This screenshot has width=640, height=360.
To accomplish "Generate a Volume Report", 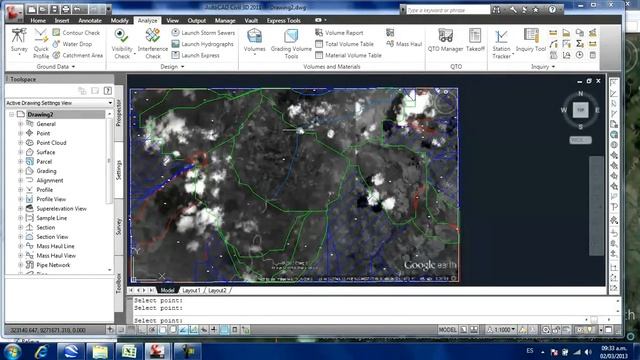I will tap(339, 33).
